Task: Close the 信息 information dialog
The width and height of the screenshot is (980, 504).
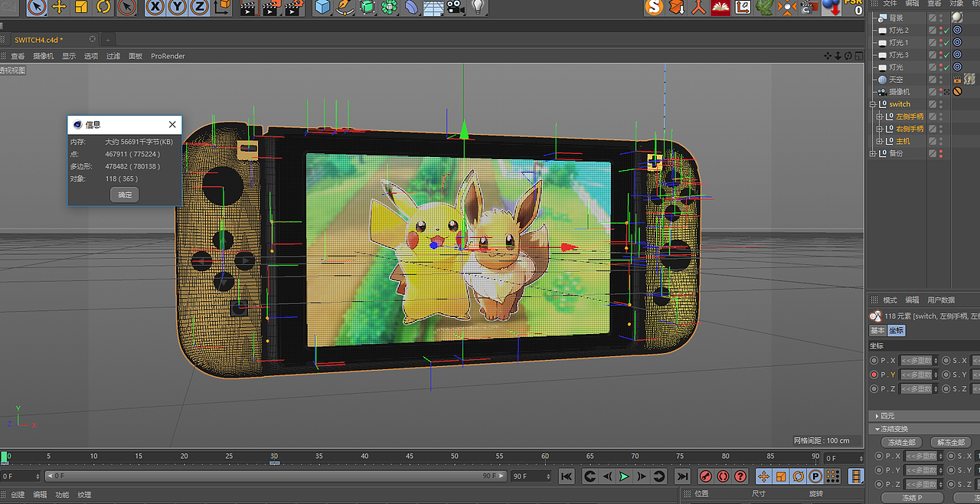Action: [172, 124]
